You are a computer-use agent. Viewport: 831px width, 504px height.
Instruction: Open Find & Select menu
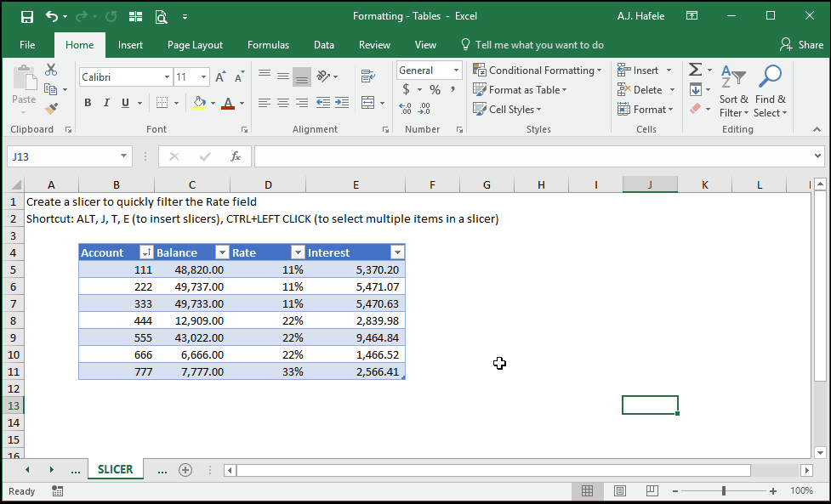pos(771,91)
